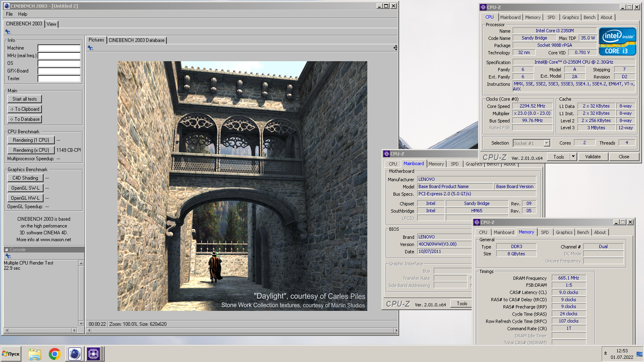Click the pin icon under CINEBENCH 2003 tab

pos(8,32)
